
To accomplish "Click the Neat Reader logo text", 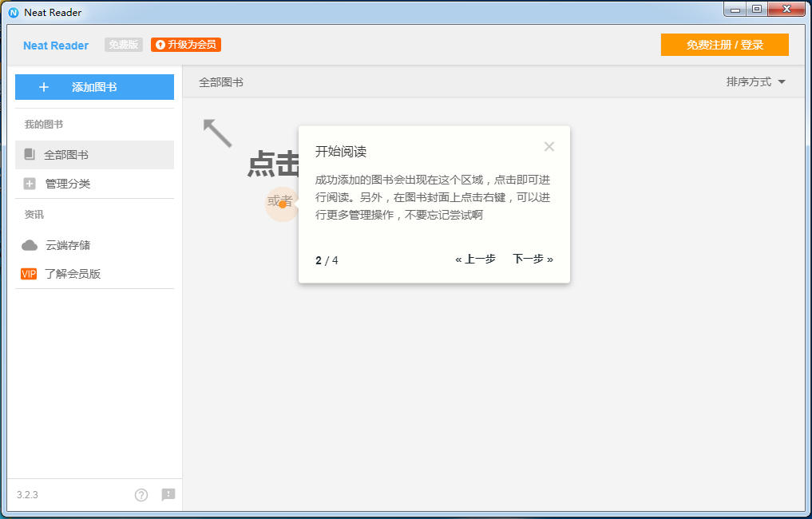I will tap(56, 46).
